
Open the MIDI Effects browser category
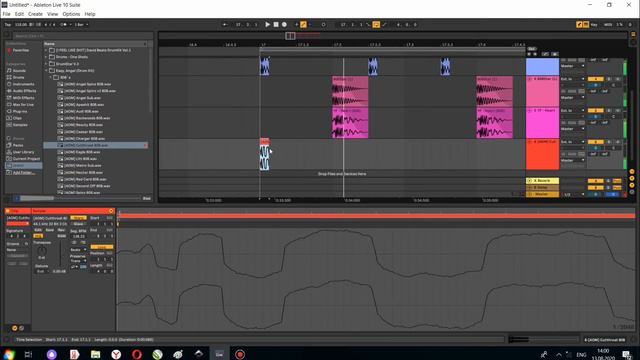point(24,98)
